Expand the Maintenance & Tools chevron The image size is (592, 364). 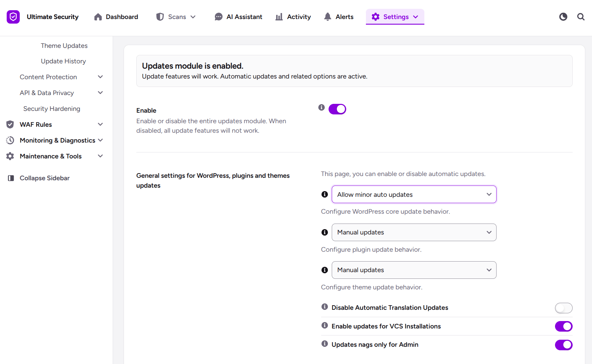[100, 156]
